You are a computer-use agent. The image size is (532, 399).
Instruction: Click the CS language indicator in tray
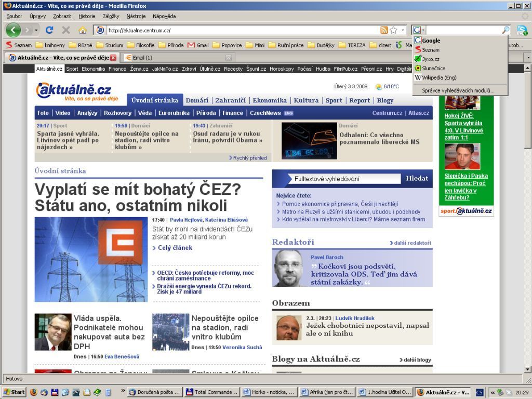(x=479, y=392)
